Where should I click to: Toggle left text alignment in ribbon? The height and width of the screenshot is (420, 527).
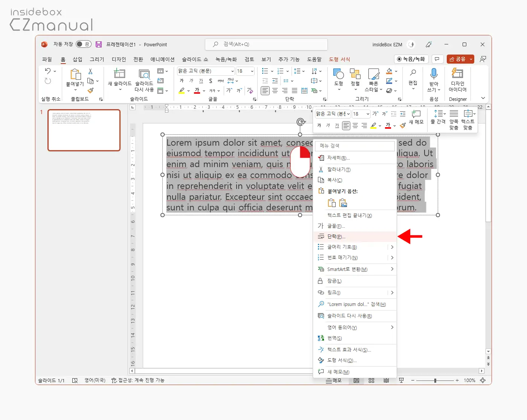click(x=265, y=91)
